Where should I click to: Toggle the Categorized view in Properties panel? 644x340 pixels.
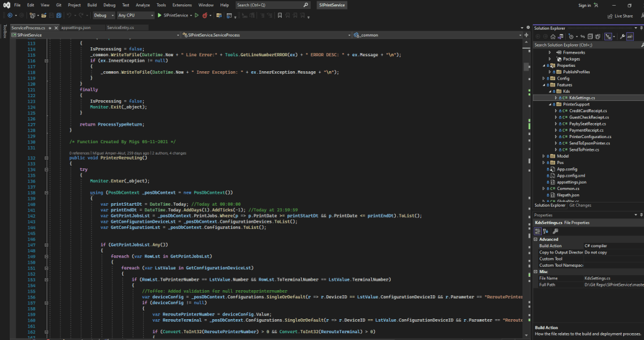click(538, 232)
